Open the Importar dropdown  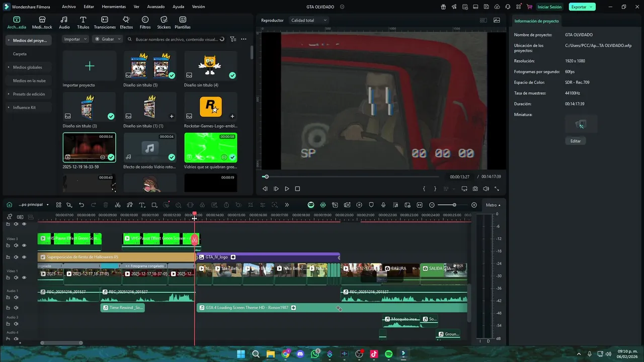click(x=75, y=39)
